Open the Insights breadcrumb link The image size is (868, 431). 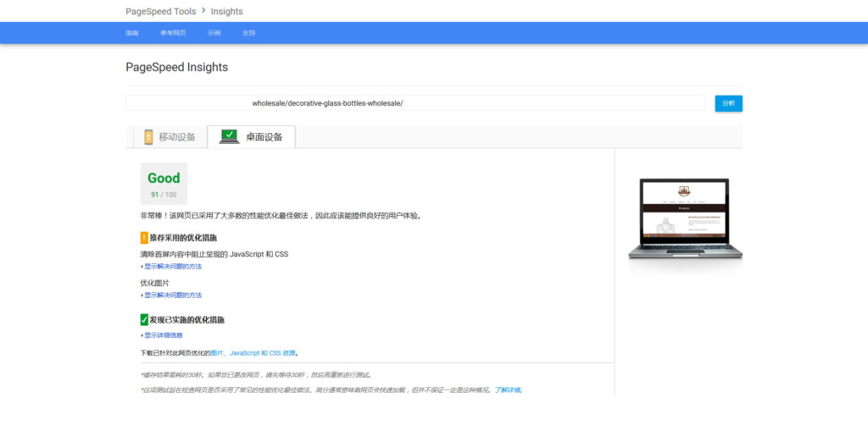click(x=226, y=11)
